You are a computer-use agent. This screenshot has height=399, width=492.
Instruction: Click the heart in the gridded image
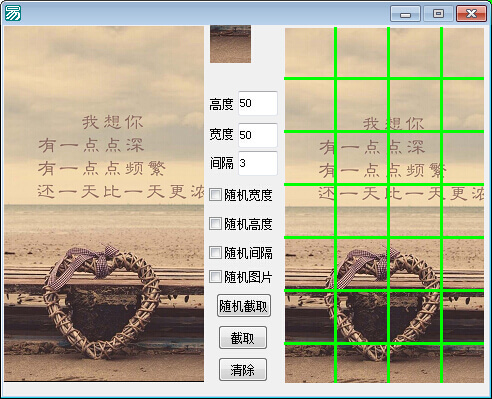click(383, 307)
